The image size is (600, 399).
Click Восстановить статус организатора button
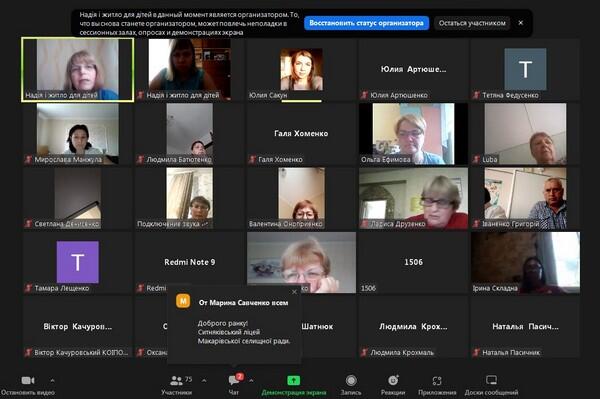tap(366, 23)
